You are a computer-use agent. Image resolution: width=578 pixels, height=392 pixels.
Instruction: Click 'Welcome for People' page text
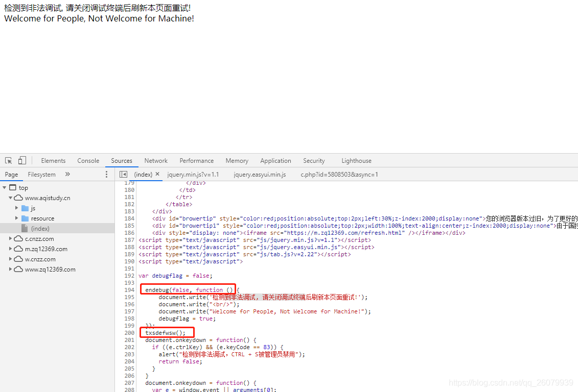(x=44, y=18)
